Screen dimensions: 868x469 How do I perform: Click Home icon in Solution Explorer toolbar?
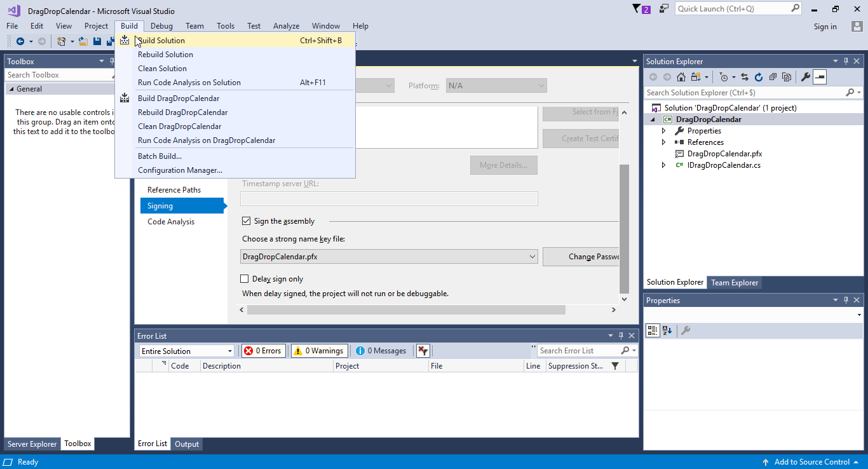click(681, 77)
